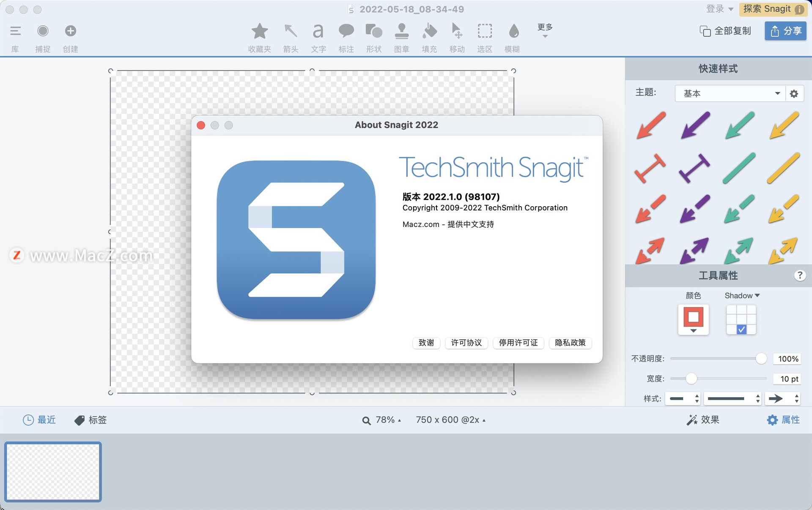812x510 pixels.
Task: Toggle the Properties panel
Action: (783, 420)
